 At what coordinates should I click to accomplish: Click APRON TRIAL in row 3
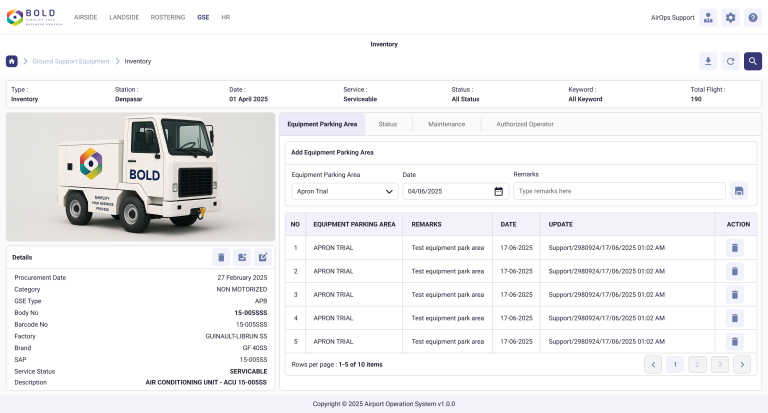coord(333,295)
